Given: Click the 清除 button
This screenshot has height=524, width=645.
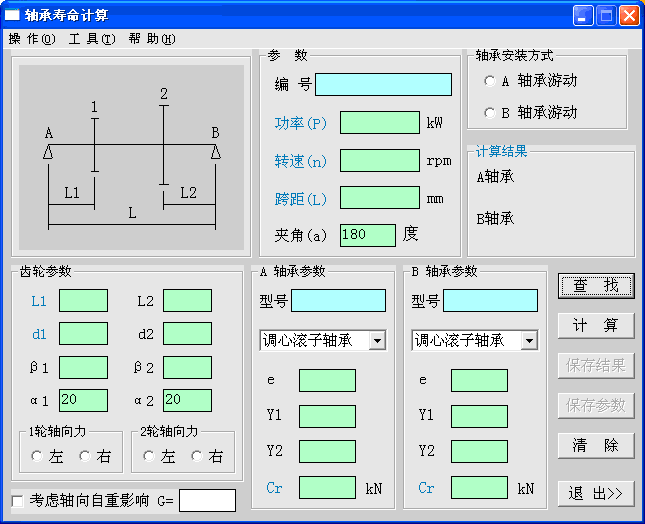Looking at the screenshot, I should tap(596, 446).
